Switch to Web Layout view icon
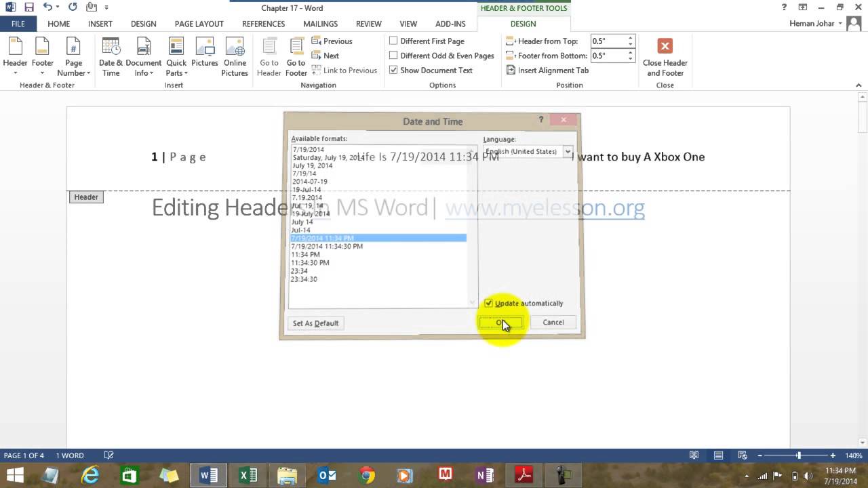 [x=743, y=455]
